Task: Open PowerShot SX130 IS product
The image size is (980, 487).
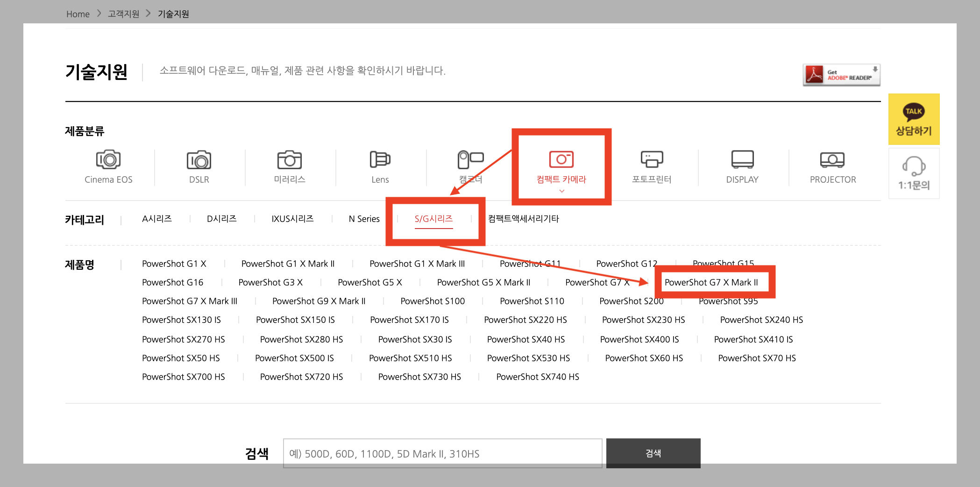Action: (182, 320)
